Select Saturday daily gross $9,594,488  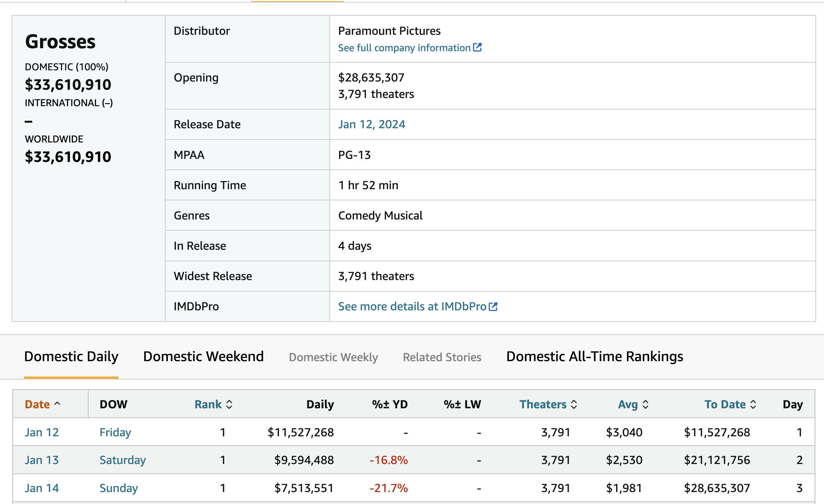coord(304,460)
